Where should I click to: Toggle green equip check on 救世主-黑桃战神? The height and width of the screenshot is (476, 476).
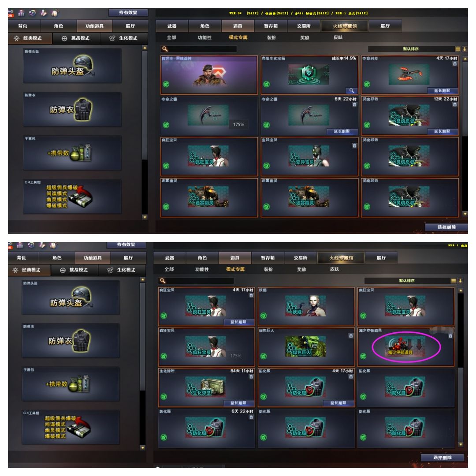(x=166, y=84)
